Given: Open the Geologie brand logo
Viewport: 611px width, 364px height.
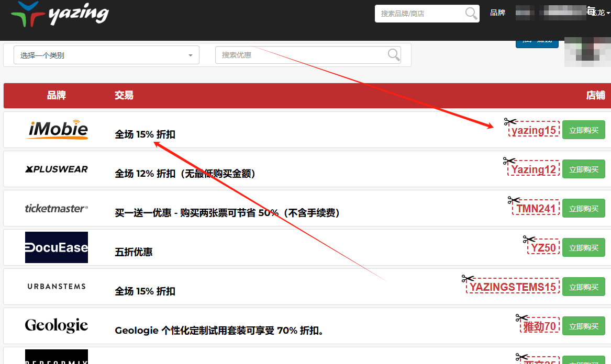Looking at the screenshot, I should point(57,325).
